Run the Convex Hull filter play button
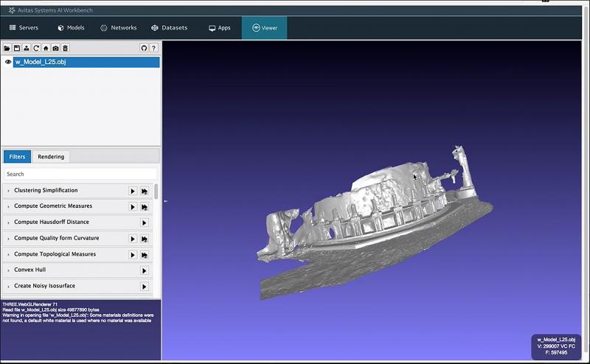 coord(145,270)
